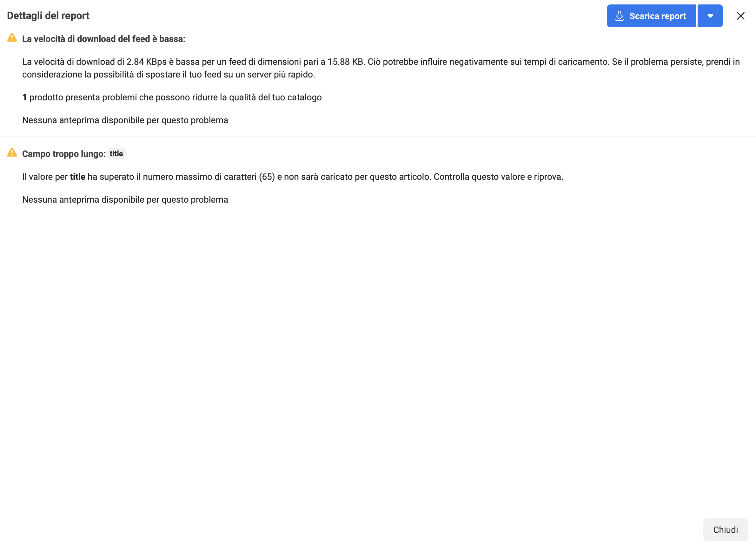Click the Dettagli del report heading
The image size is (756, 545).
48,16
